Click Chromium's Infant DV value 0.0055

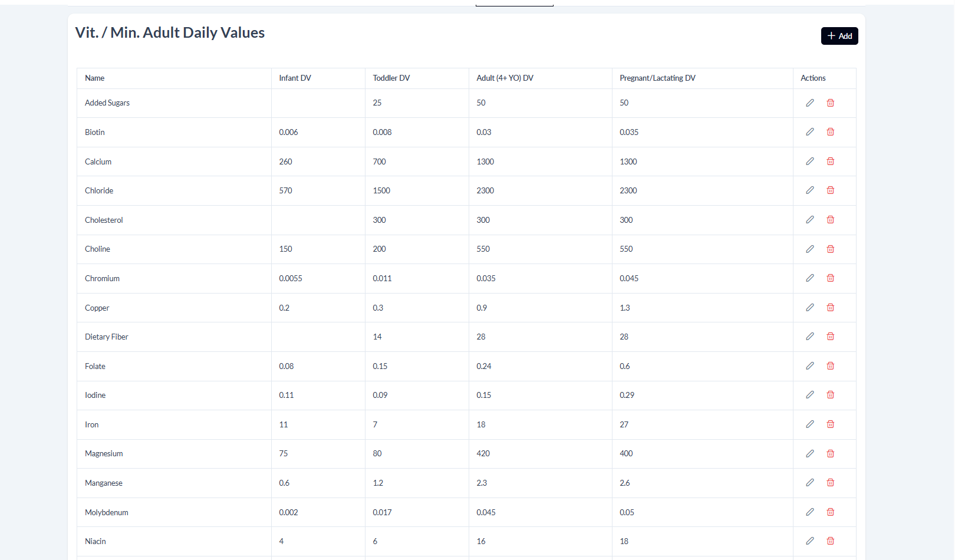(x=290, y=279)
